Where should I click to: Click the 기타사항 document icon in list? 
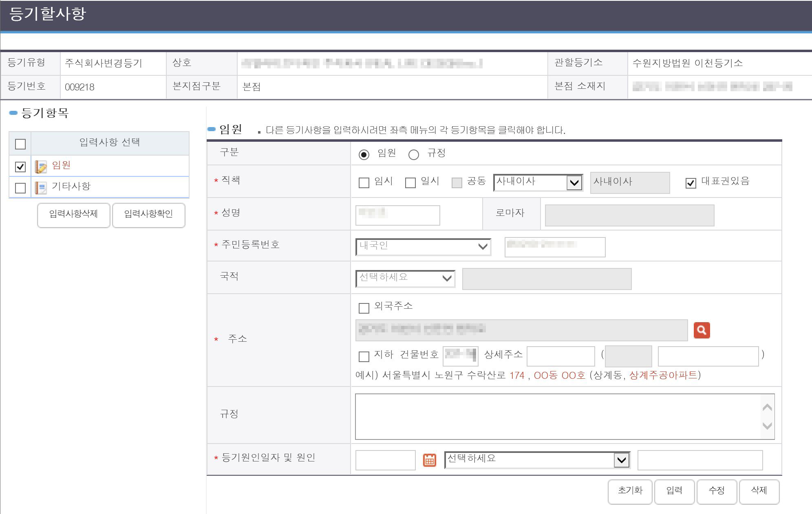click(41, 187)
